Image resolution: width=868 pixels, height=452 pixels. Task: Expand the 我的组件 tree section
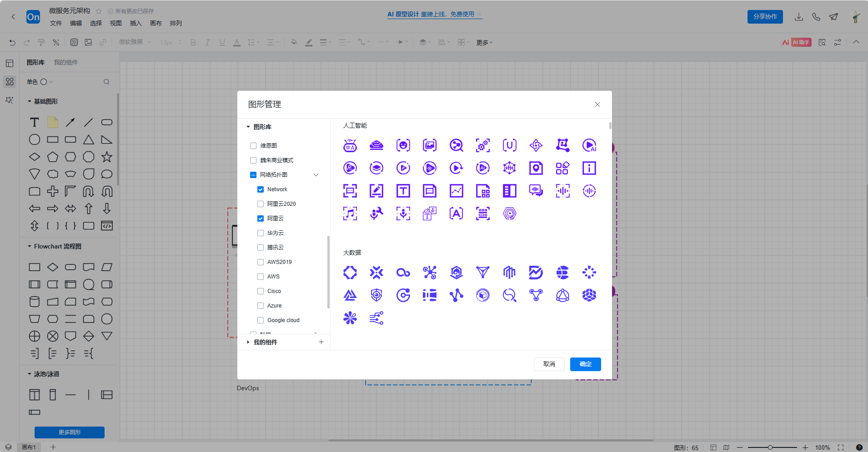click(248, 342)
